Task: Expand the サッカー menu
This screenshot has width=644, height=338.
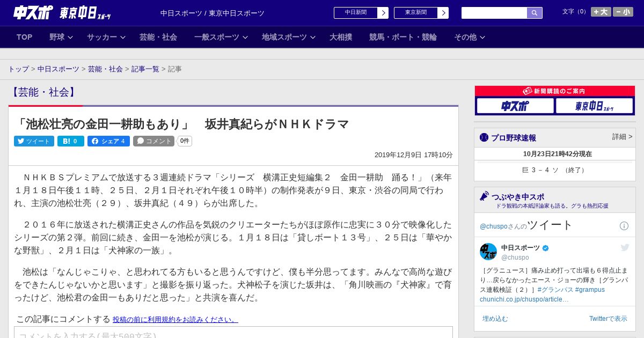Action: click(106, 37)
